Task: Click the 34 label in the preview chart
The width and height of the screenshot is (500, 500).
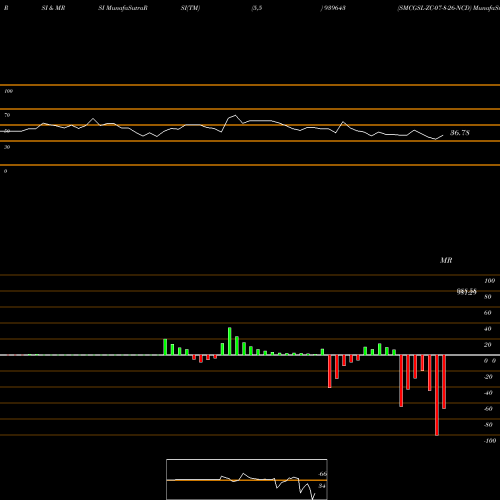Action: (322, 486)
